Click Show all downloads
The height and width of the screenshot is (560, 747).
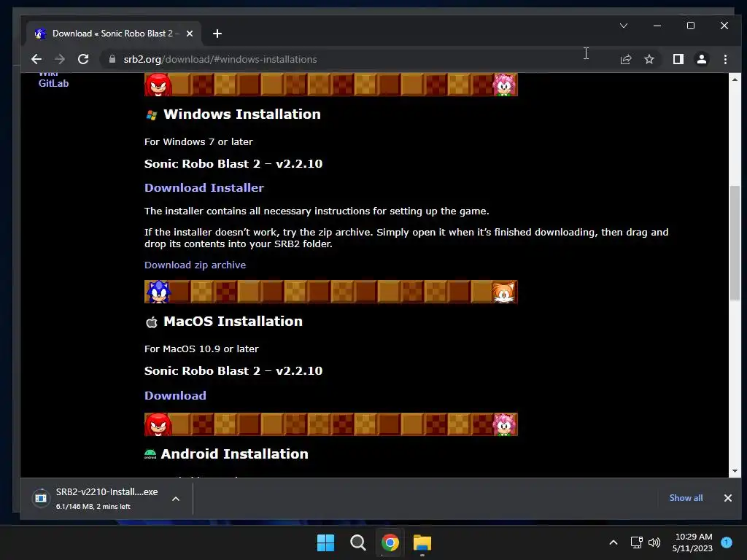tap(686, 497)
